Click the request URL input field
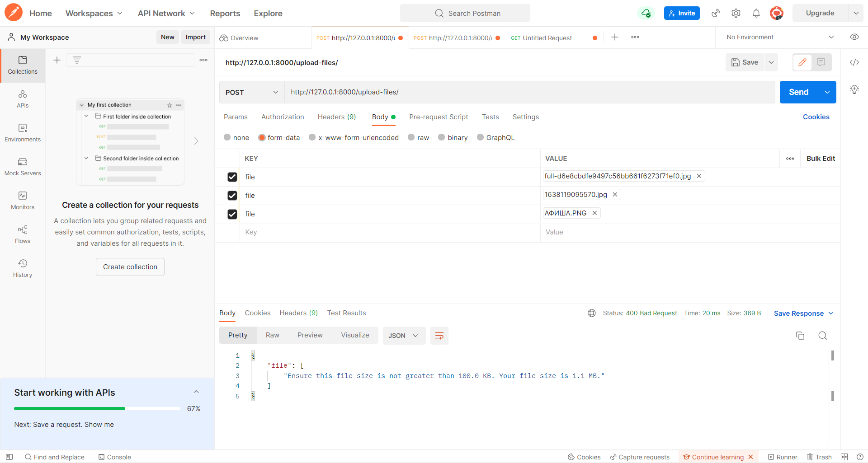The width and height of the screenshot is (868, 463). (x=452, y=92)
